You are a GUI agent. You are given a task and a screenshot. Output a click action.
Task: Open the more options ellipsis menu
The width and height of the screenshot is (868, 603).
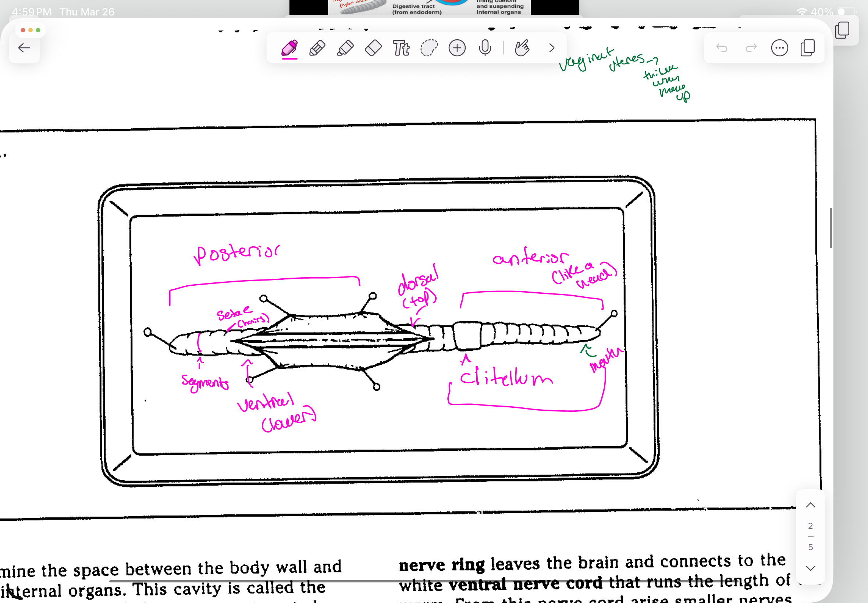[x=779, y=48]
